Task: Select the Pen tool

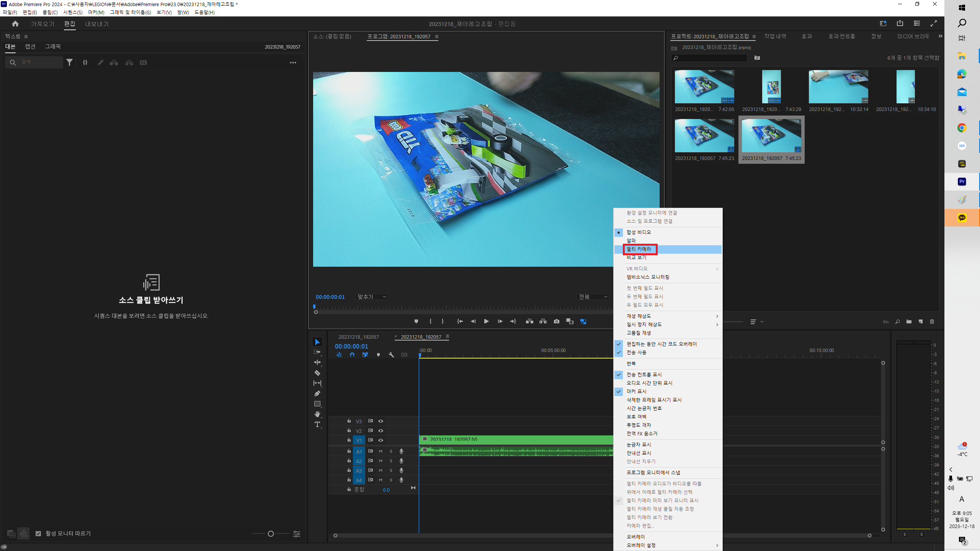Action: (x=317, y=393)
